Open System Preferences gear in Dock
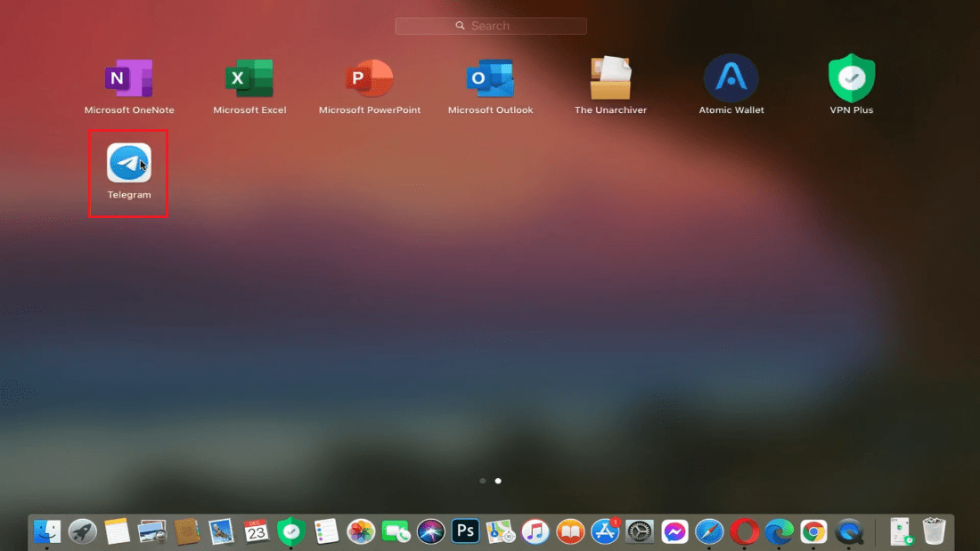The height and width of the screenshot is (551, 980). click(640, 531)
